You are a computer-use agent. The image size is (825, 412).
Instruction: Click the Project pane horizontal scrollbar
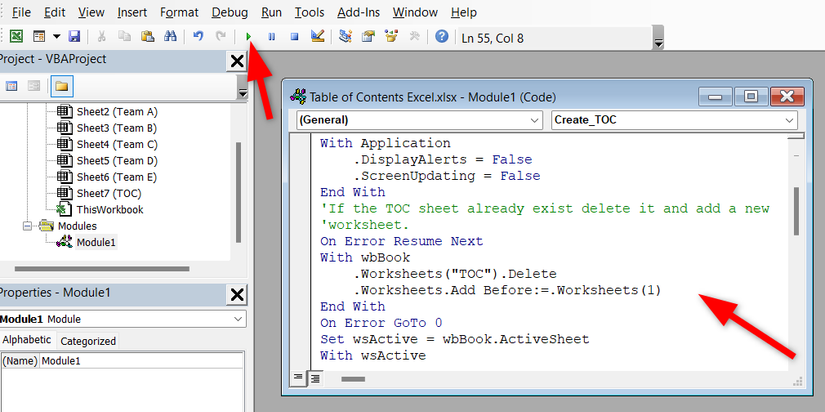pos(102,268)
